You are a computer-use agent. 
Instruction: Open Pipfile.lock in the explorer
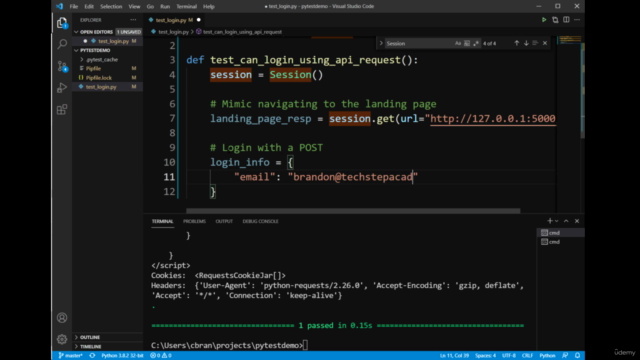pos(99,78)
